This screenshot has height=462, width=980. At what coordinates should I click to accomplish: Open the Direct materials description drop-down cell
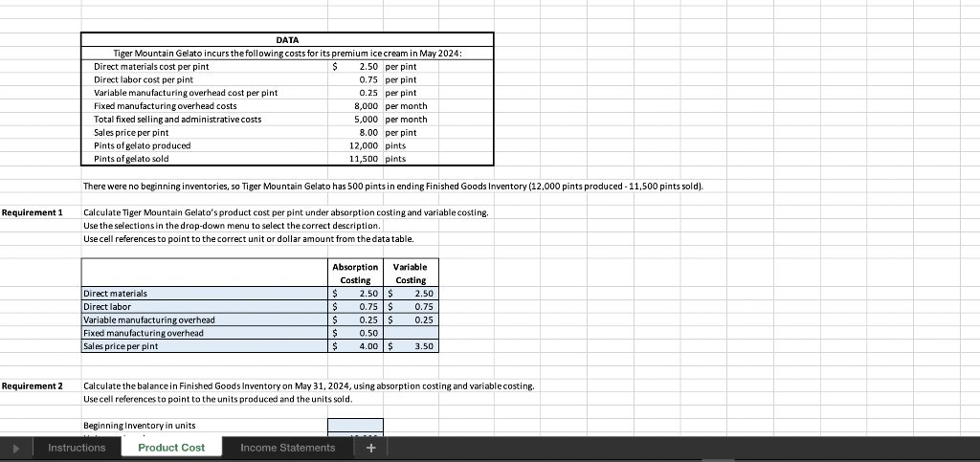click(x=205, y=294)
